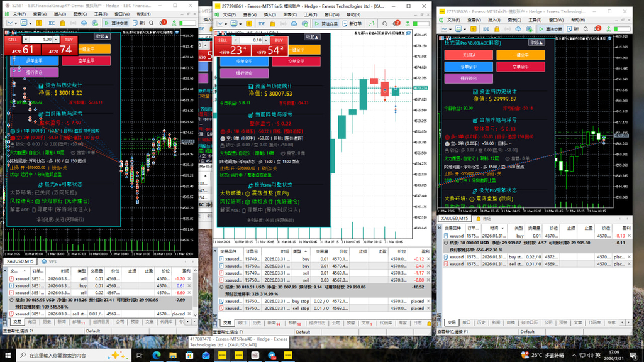Open template dropdown arrow in 277390861 toolbar
The width and height of the screenshot is (644, 362).
240,24
